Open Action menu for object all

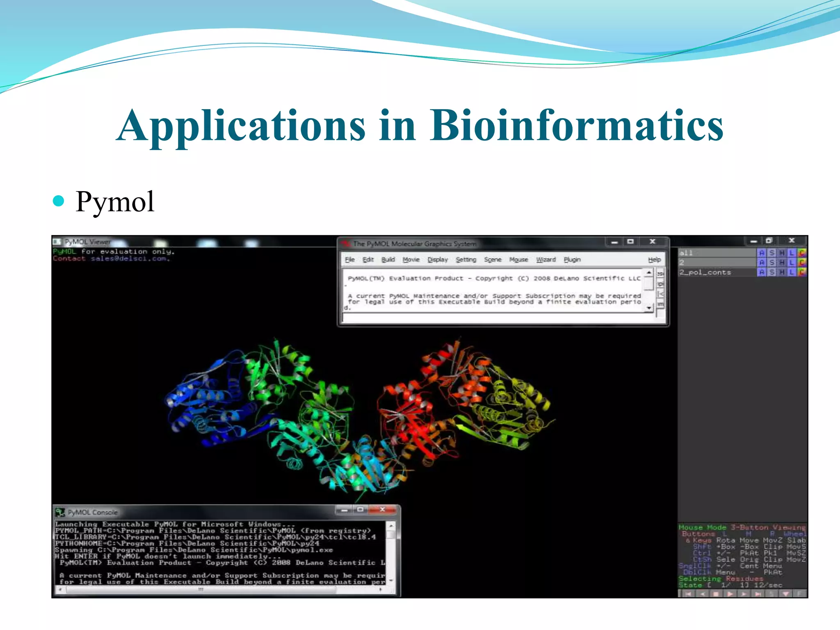click(762, 253)
